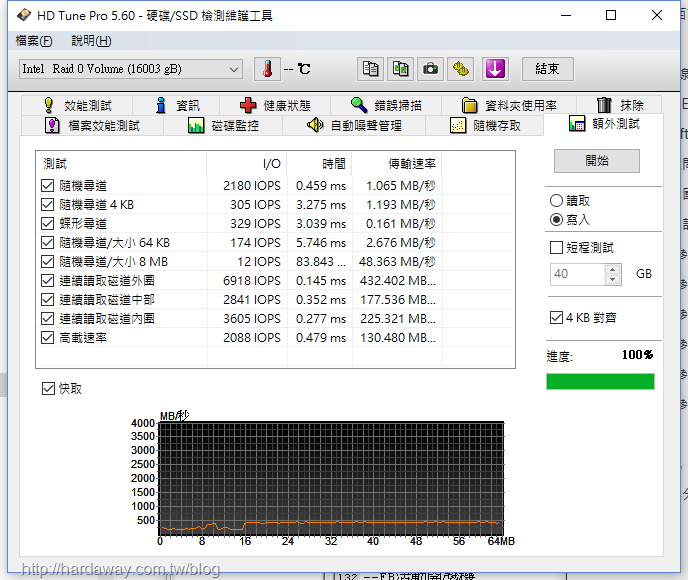This screenshot has height=580, width=688.
Task: Switch to the 磁碟監控 tab
Action: [223, 125]
